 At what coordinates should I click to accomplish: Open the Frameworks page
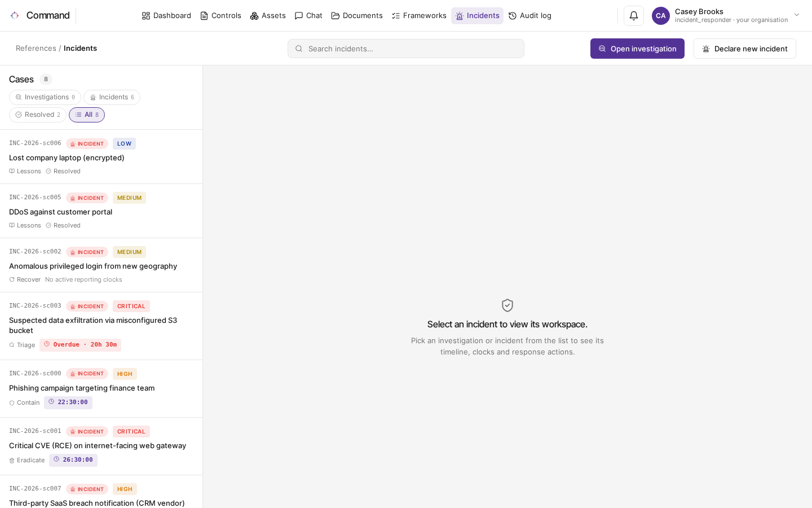tap(419, 16)
